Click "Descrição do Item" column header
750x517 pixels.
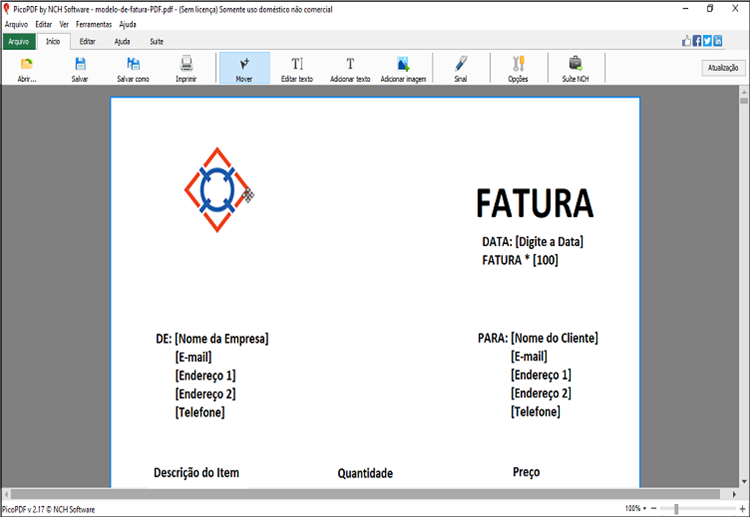pyautogui.click(x=196, y=473)
